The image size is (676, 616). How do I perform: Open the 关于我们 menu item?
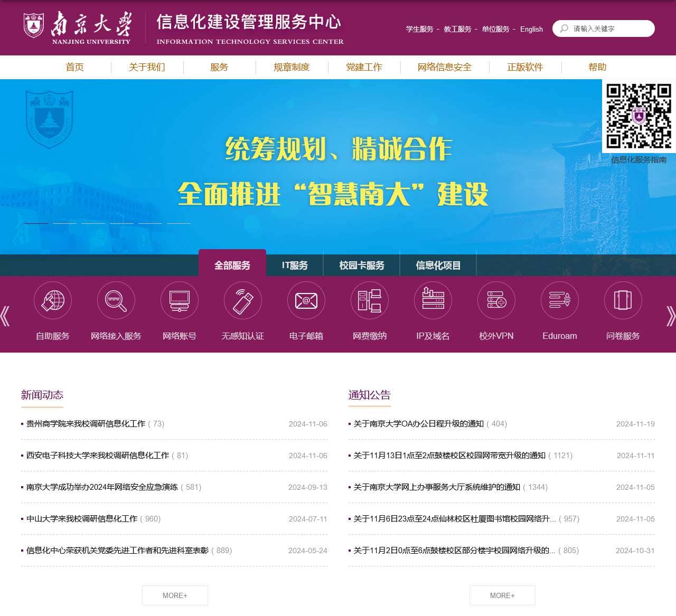pos(147,67)
